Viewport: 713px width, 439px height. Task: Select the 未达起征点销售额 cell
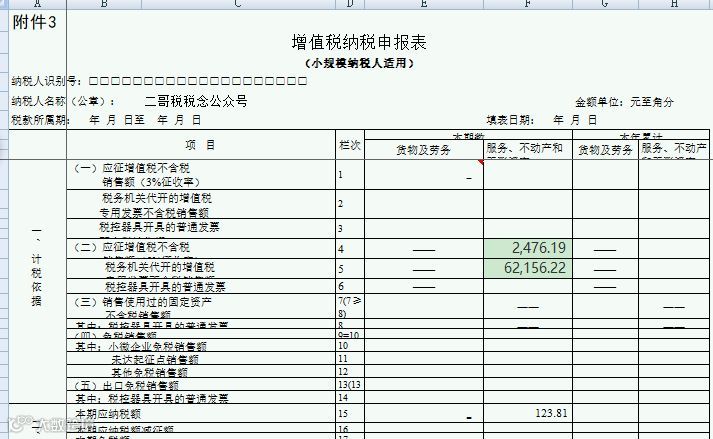201,359
